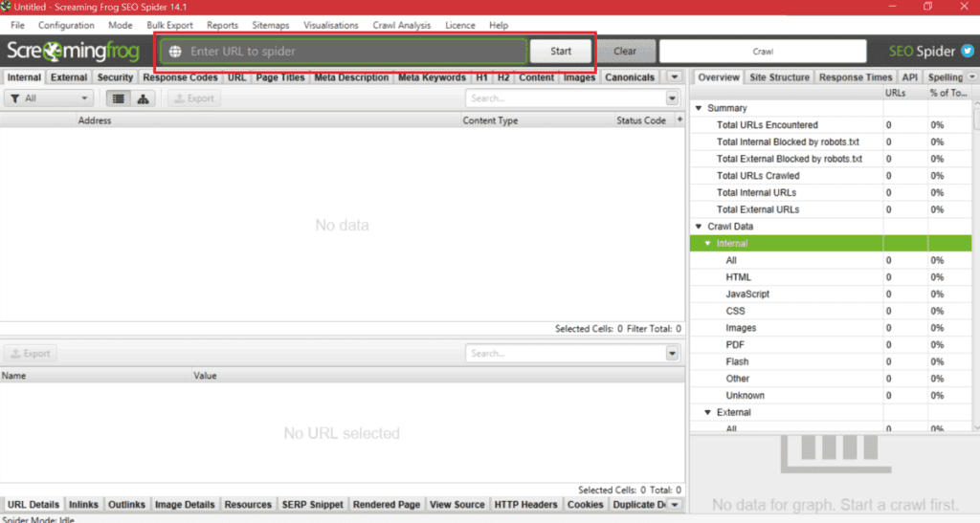Open the Crawl Analysis menu
The image size is (980, 523).
point(401,26)
